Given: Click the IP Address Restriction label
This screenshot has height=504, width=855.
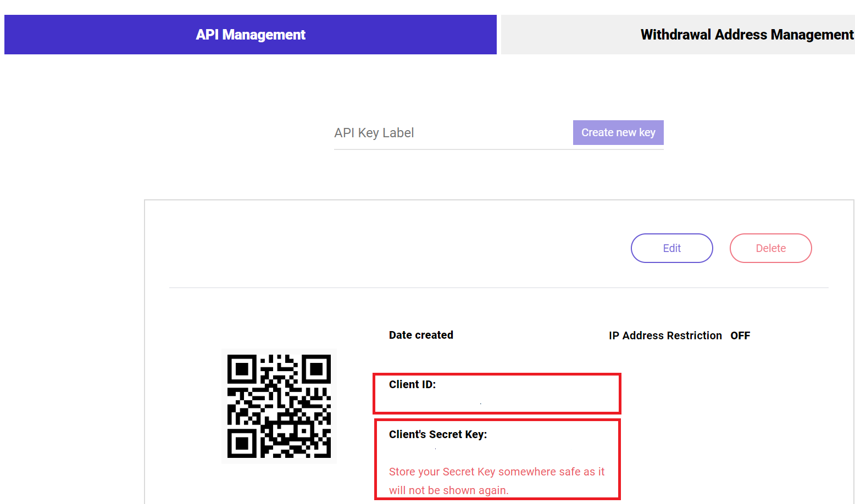Looking at the screenshot, I should (665, 335).
